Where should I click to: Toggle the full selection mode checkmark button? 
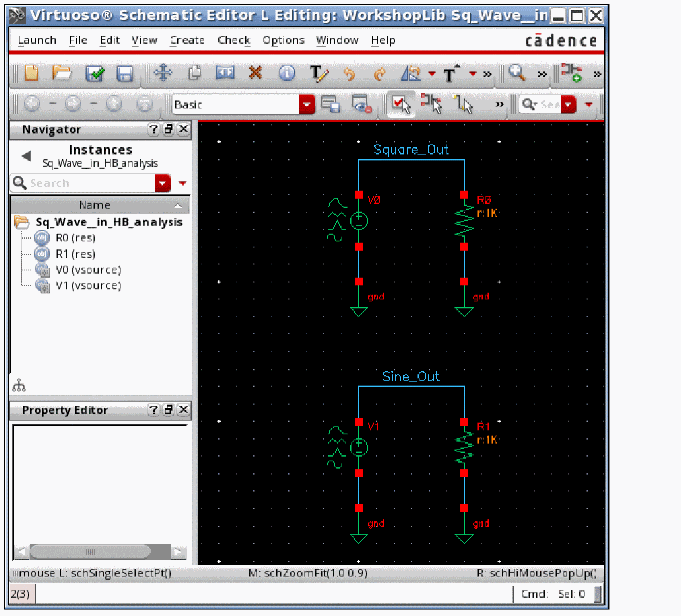point(401,104)
